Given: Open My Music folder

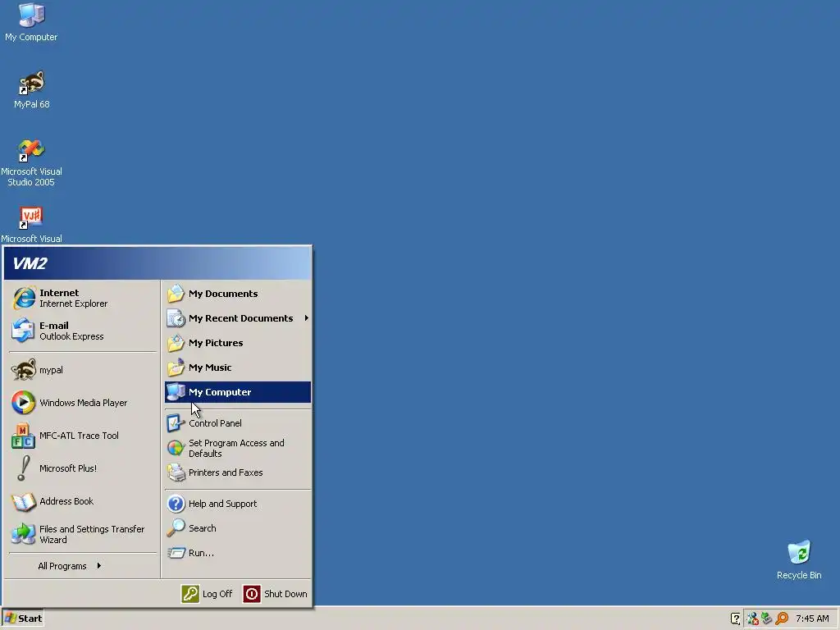Looking at the screenshot, I should tap(237, 367).
